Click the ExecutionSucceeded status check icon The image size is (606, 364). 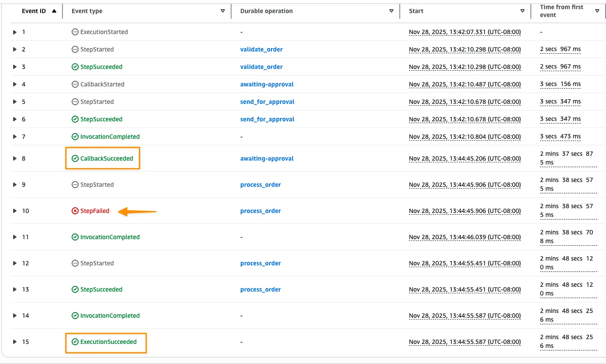click(x=75, y=342)
